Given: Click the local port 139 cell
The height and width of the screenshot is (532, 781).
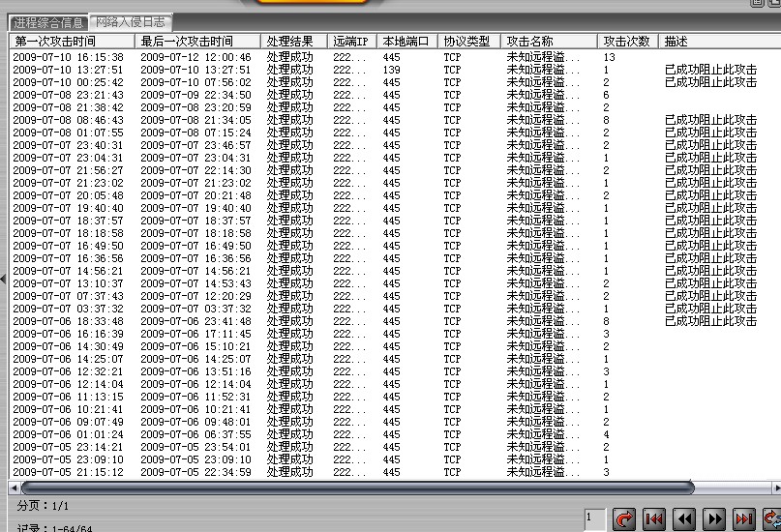Looking at the screenshot, I should click(392, 70).
